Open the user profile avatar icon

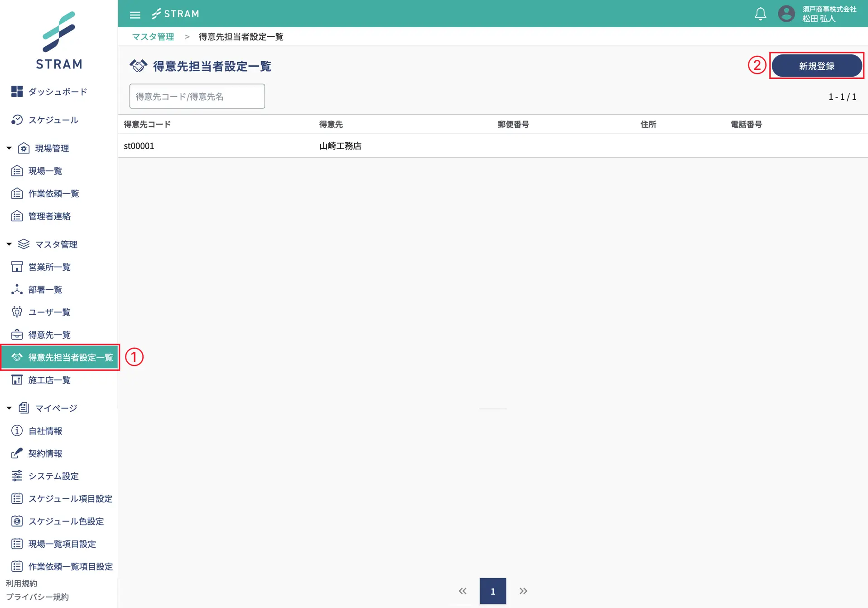click(786, 14)
